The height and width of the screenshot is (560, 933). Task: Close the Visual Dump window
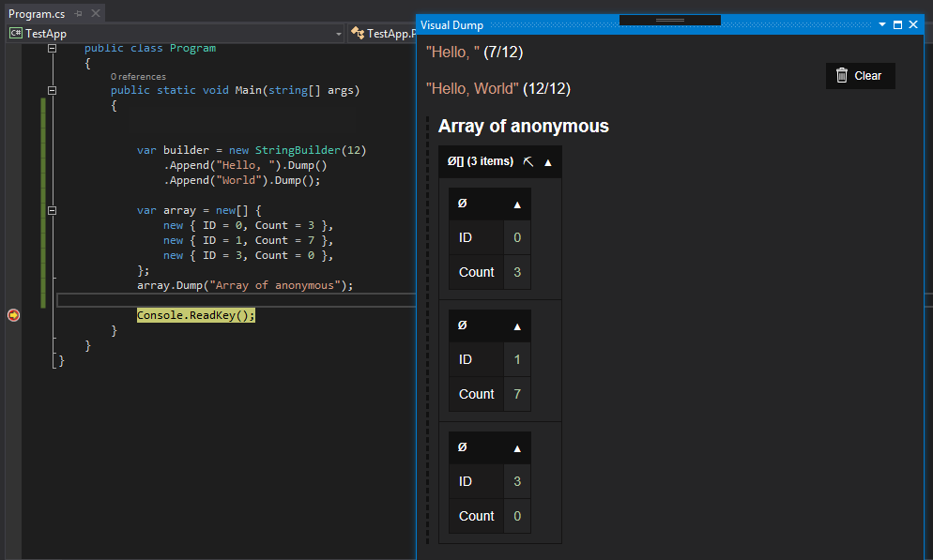tap(913, 25)
